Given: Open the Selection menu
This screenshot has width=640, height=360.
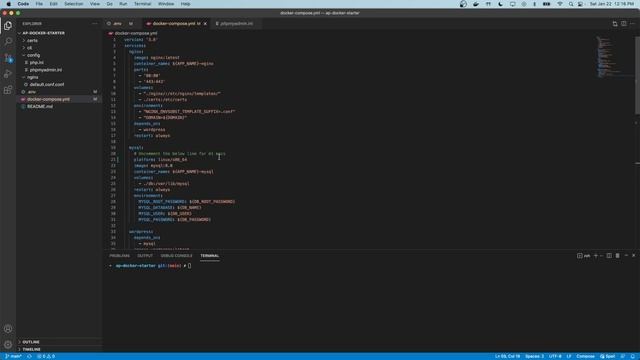Looking at the screenshot, I should point(74,4).
